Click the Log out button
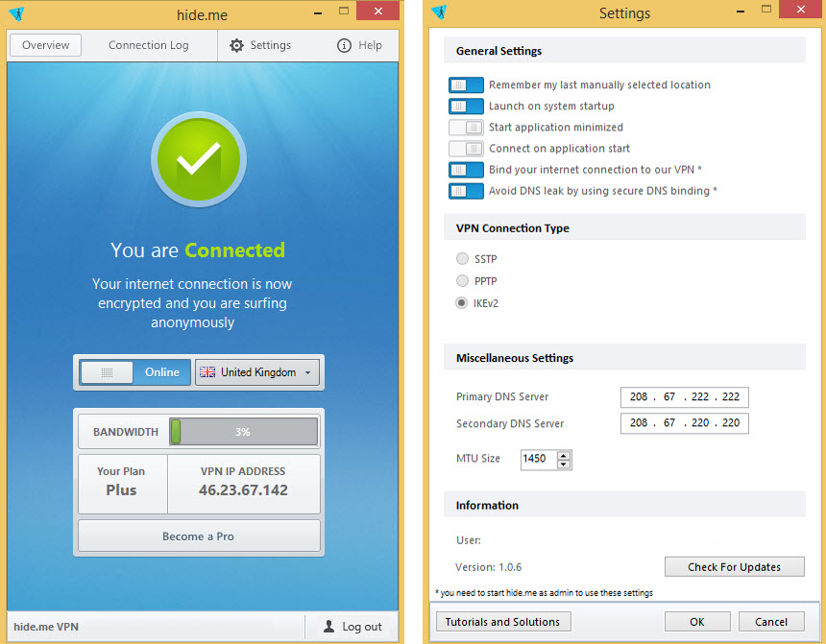 tap(352, 626)
